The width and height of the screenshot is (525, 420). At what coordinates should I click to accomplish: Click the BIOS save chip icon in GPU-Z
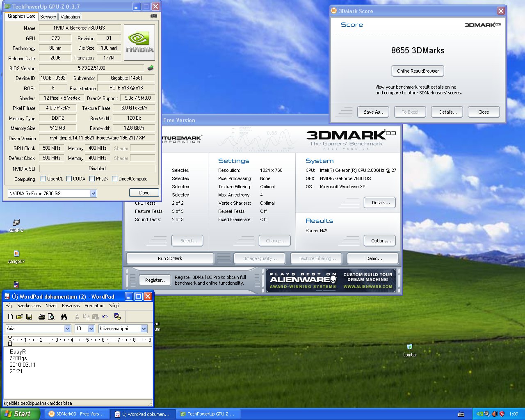click(x=151, y=68)
